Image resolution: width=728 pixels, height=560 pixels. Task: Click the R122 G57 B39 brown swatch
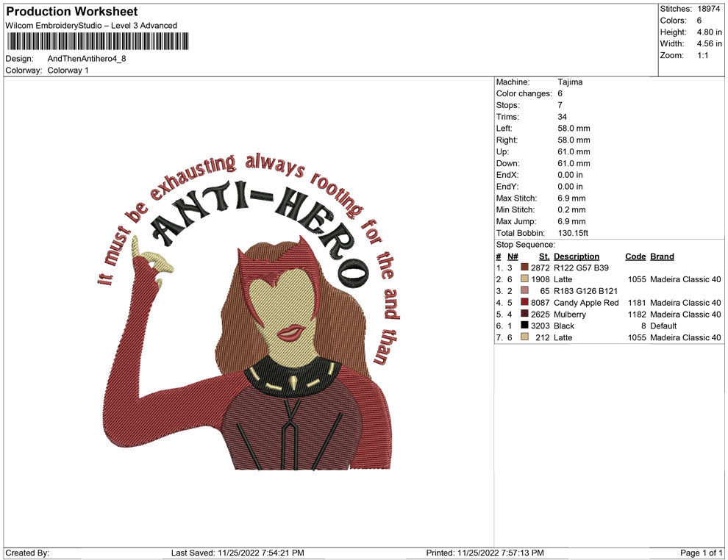pyautogui.click(x=524, y=268)
